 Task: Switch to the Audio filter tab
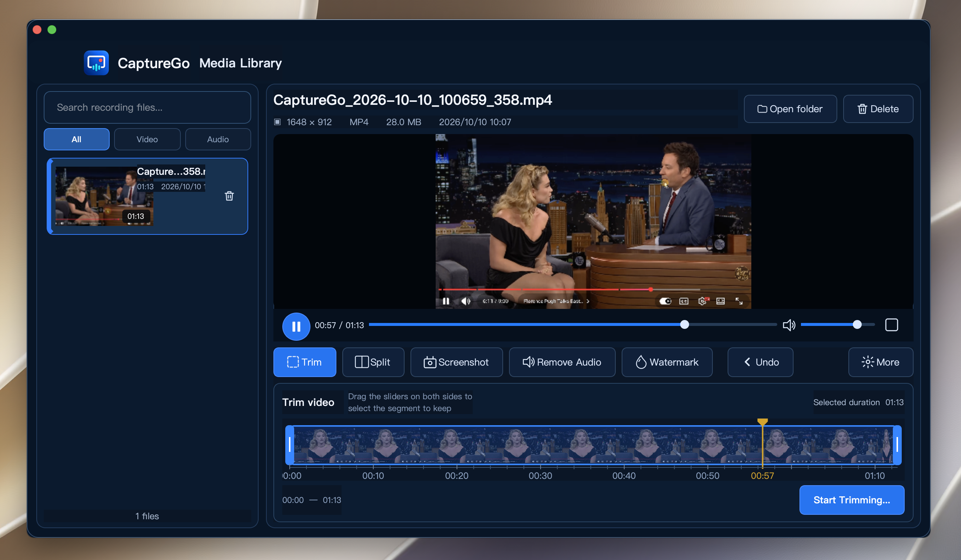coord(218,139)
